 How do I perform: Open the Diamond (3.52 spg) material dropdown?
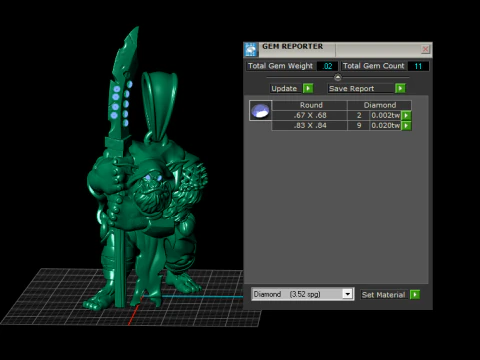tap(347, 294)
